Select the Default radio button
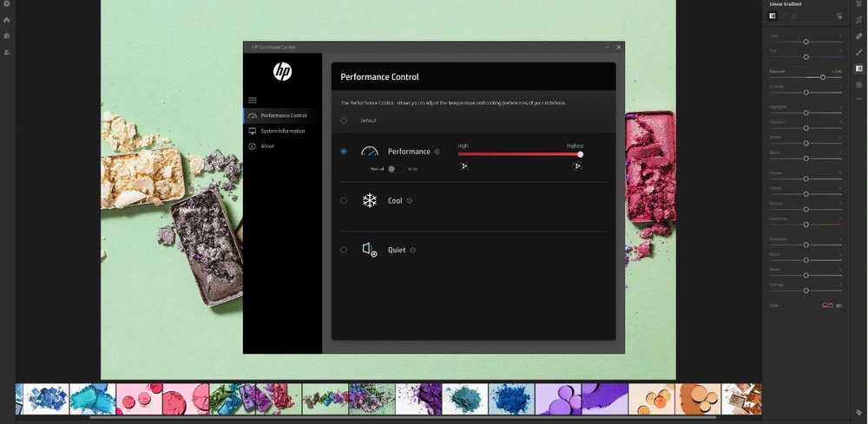This screenshot has width=868, height=424. click(x=344, y=121)
